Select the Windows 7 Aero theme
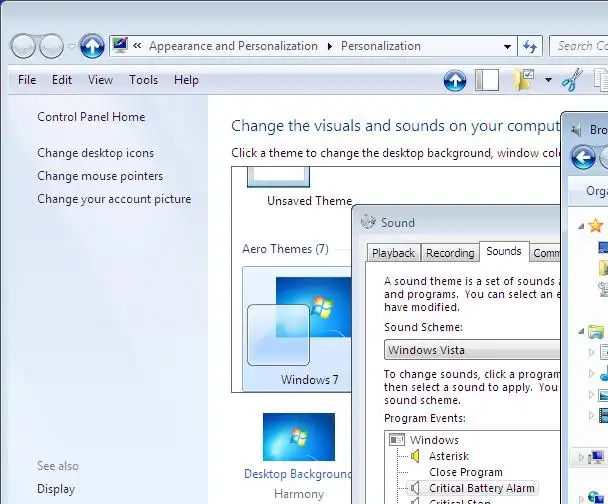This screenshot has width=608, height=504. click(297, 329)
